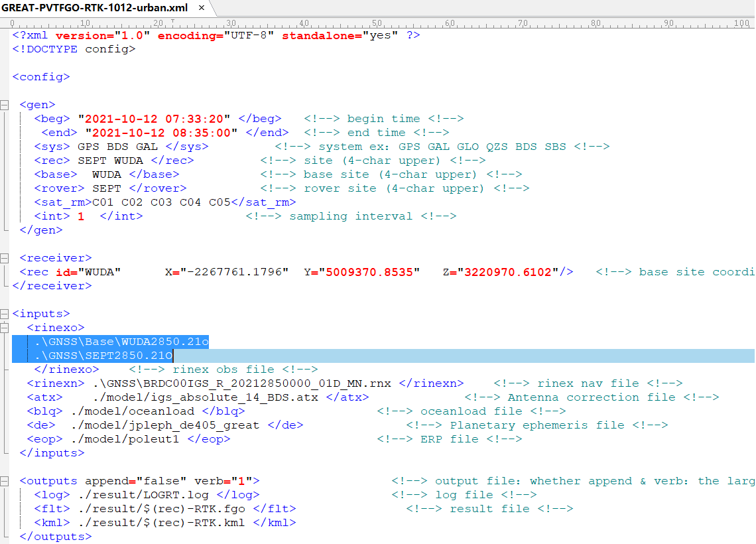Click the ruler at column 80
This screenshot has height=544, width=756.
point(596,23)
